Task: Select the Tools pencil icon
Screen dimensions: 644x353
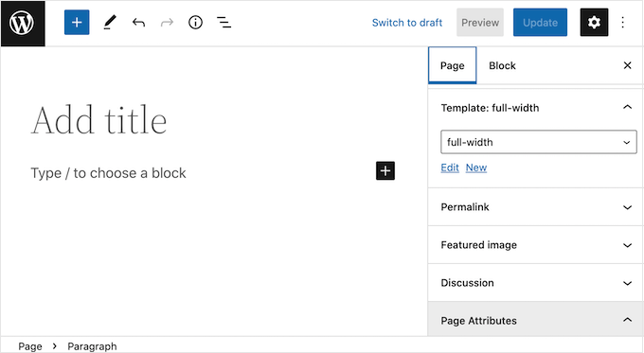Action: click(x=109, y=22)
